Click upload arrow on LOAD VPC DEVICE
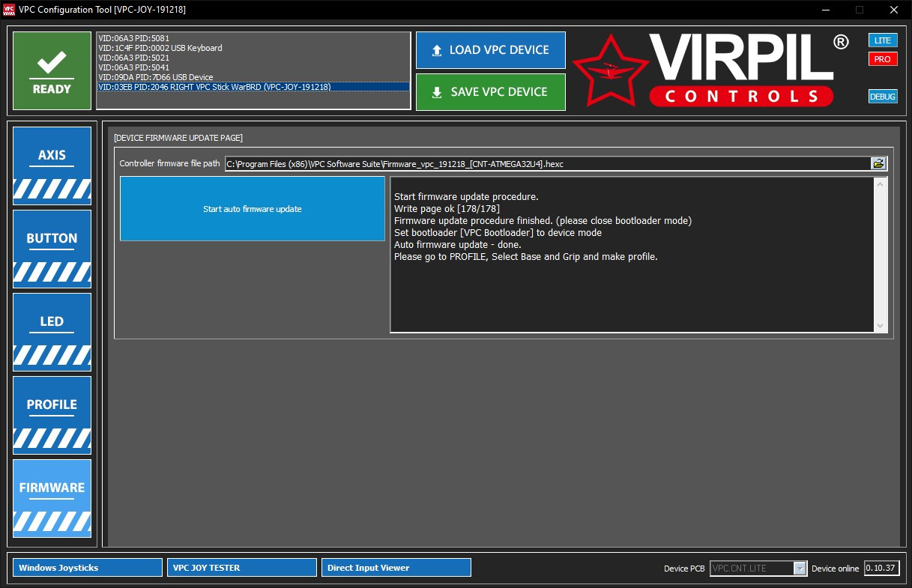 pyautogui.click(x=437, y=50)
